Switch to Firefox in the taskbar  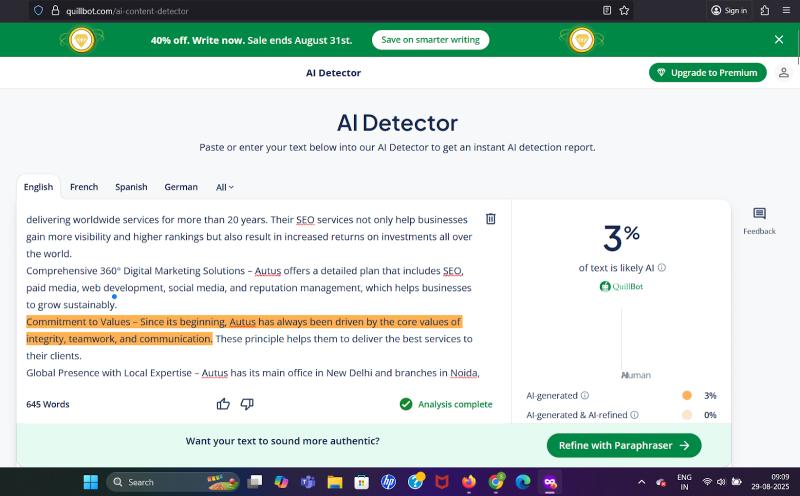point(468,482)
